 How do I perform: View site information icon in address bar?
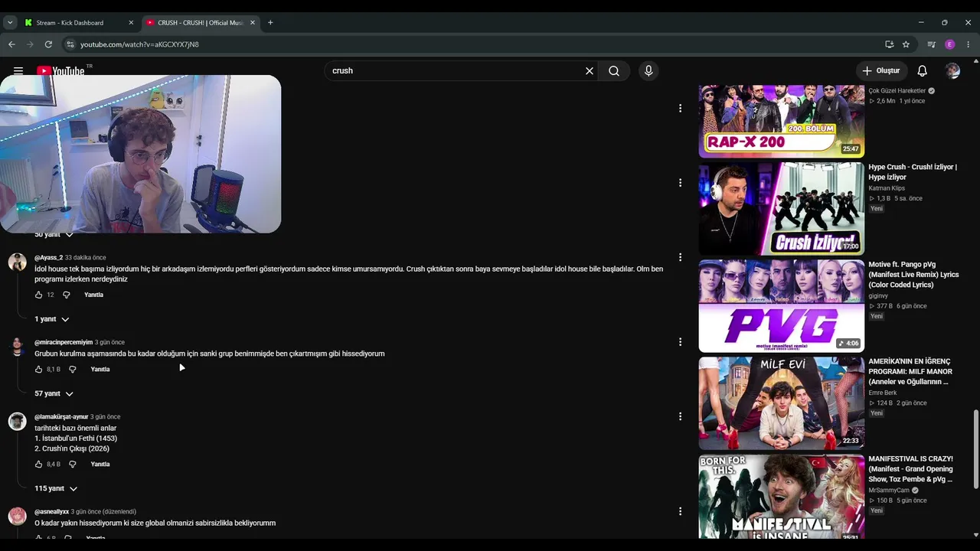pyautogui.click(x=70, y=44)
